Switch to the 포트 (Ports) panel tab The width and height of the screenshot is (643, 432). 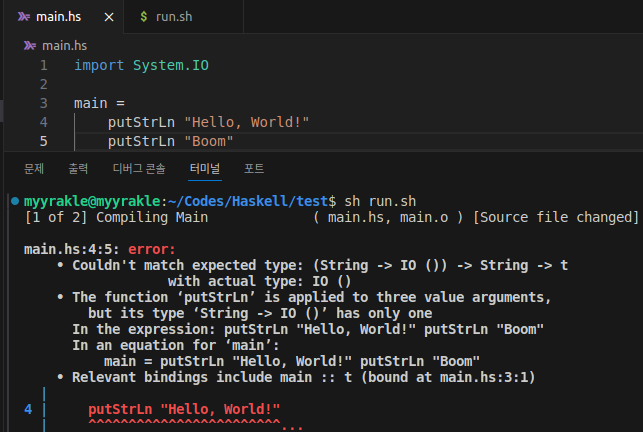click(x=254, y=168)
